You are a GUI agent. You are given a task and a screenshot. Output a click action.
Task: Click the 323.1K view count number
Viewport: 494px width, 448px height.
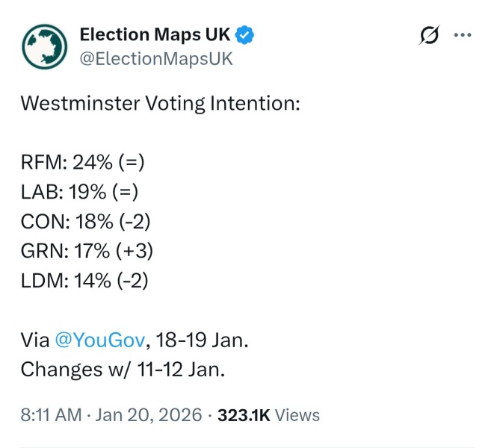click(243, 415)
